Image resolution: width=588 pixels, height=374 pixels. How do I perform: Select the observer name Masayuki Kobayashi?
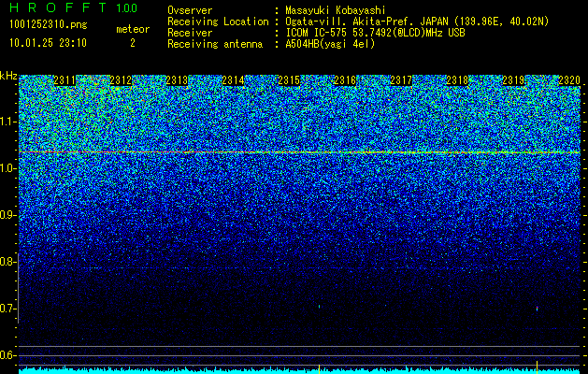pyautogui.click(x=336, y=10)
